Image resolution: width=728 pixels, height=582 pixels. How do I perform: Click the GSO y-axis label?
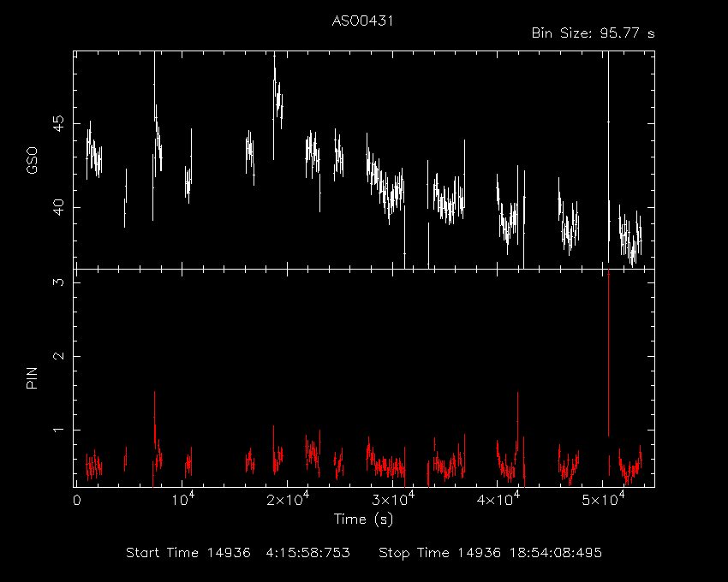[32, 160]
